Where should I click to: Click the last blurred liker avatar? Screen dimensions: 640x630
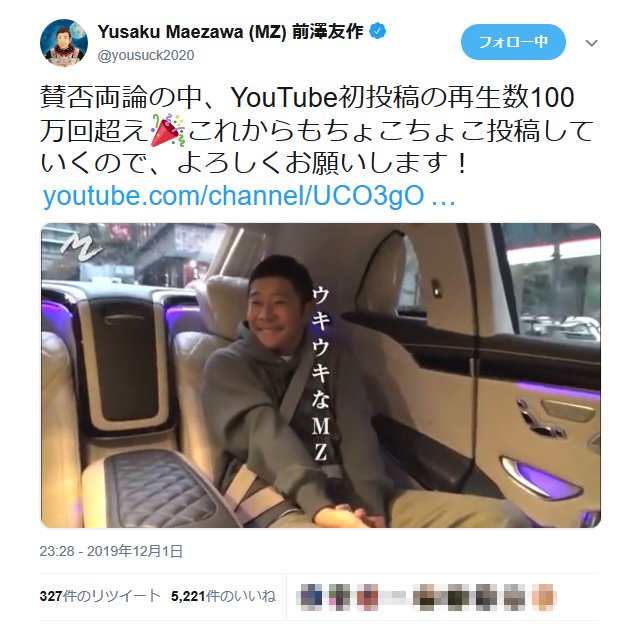click(x=543, y=597)
